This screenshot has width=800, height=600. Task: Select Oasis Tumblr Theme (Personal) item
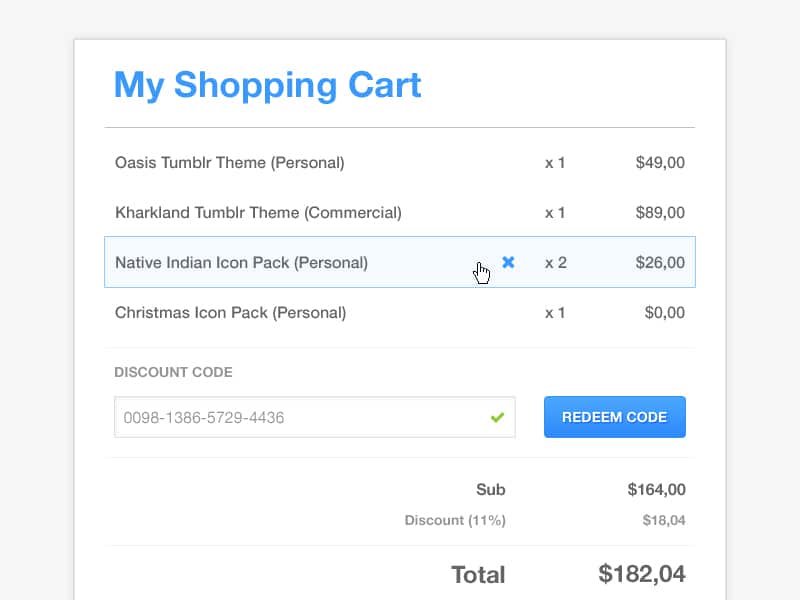(x=230, y=162)
